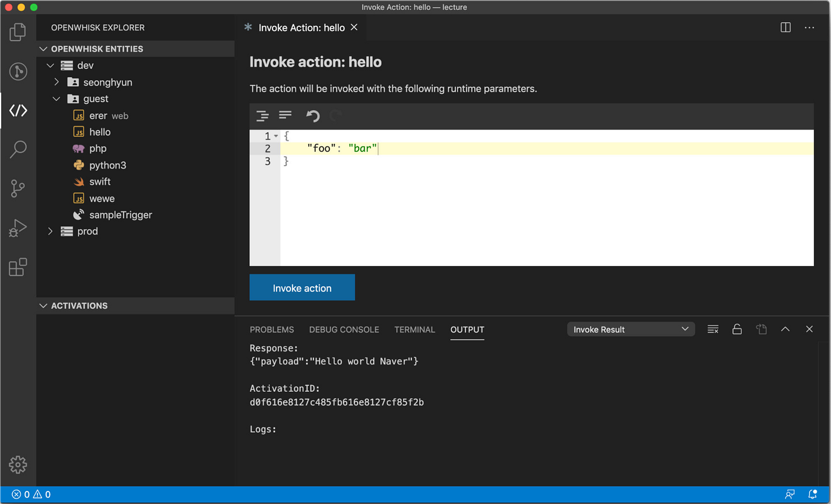Undo the last edit in the parameters editor

pyautogui.click(x=313, y=116)
